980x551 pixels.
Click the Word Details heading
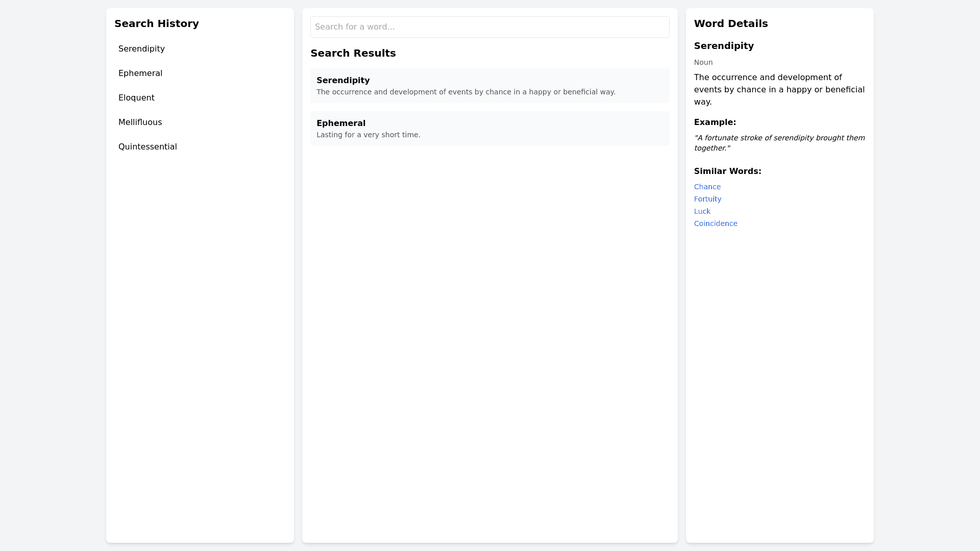click(x=730, y=23)
